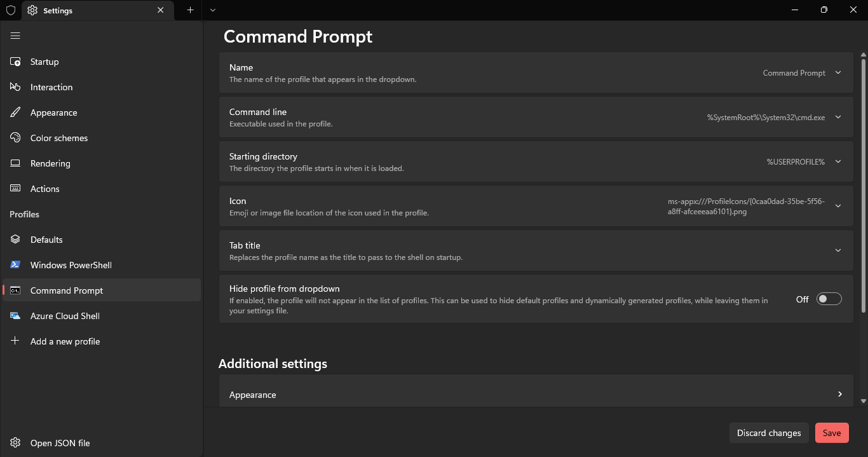
Task: Click the vertical scrollbar down arrow
Action: coord(863,401)
